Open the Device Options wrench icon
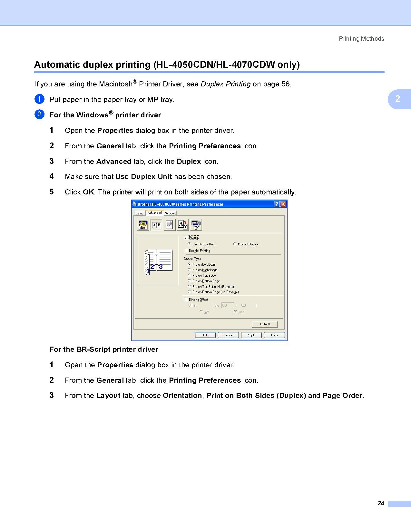 [x=196, y=225]
